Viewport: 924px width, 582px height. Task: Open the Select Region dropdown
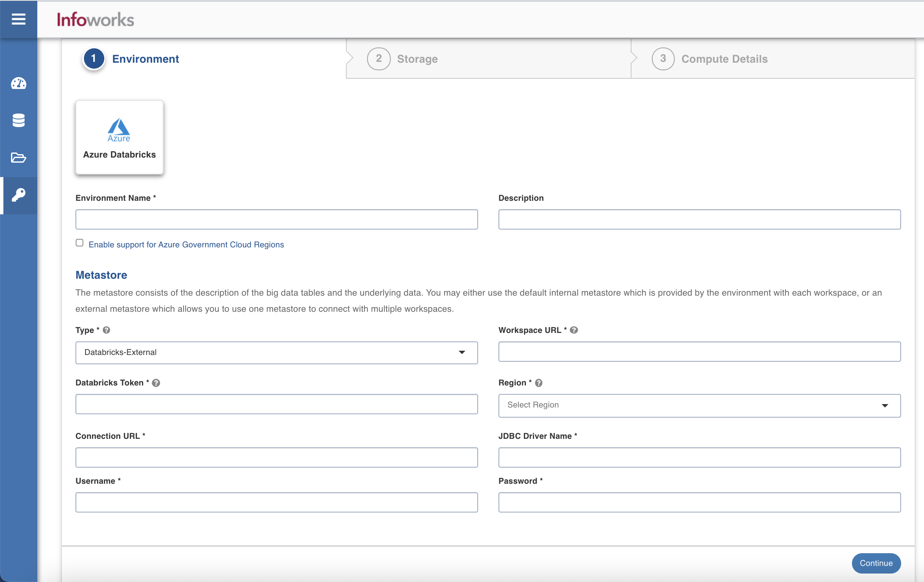(699, 405)
